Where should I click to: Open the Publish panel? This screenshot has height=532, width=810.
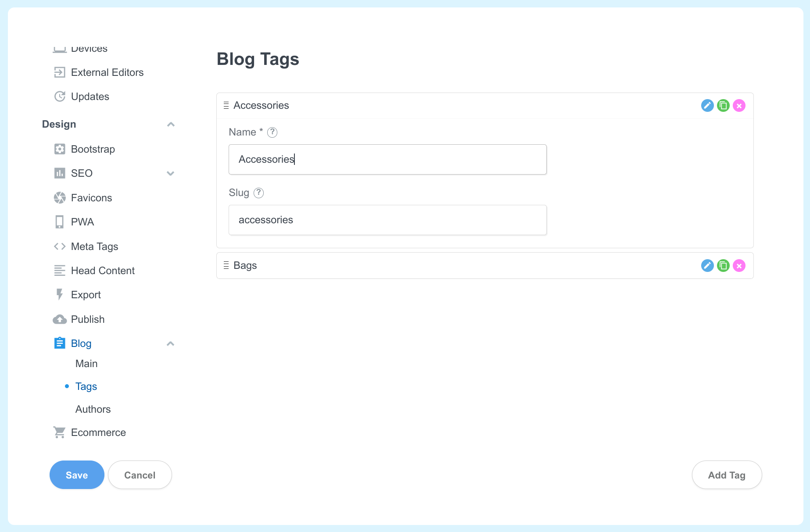click(88, 319)
